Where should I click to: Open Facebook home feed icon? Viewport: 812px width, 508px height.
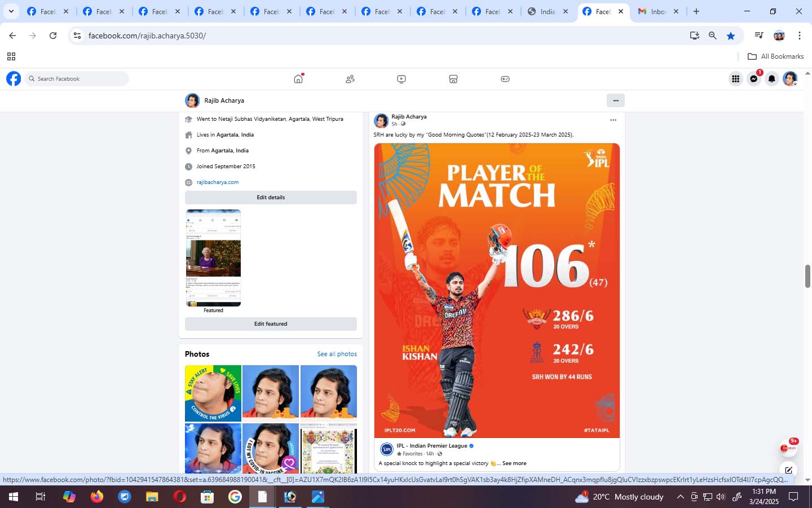coord(298,79)
